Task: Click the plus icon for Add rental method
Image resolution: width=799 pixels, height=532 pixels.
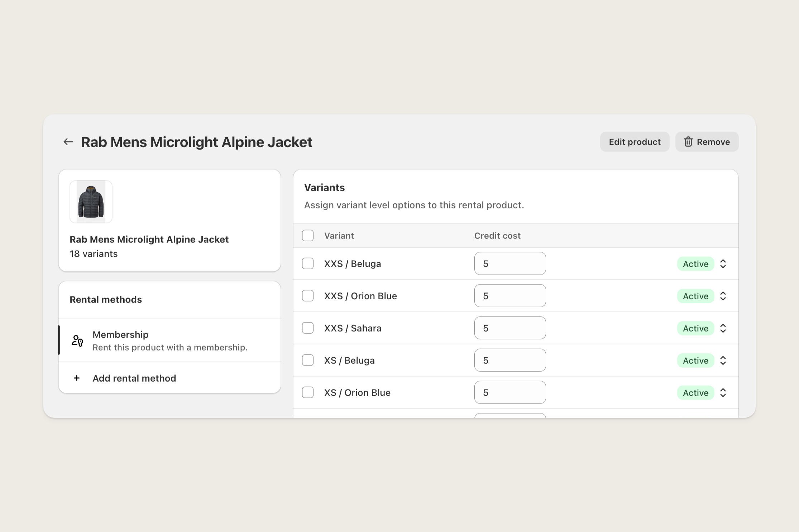Action: pos(77,378)
